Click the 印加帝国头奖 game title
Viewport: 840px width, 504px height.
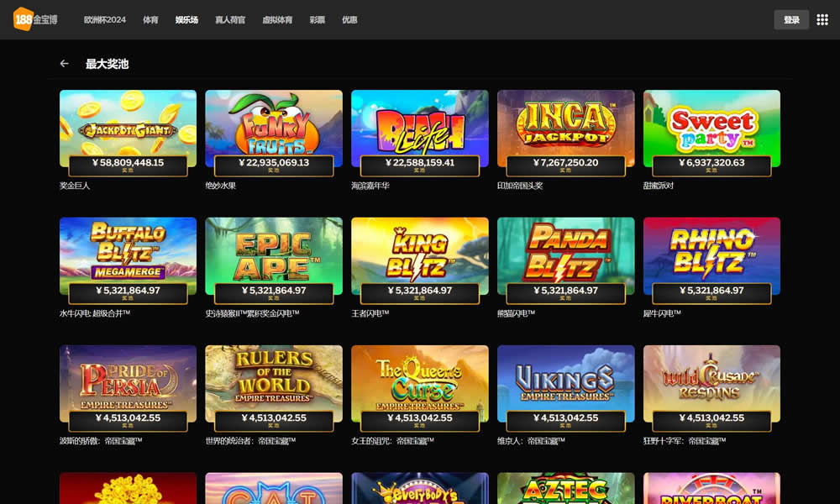(520, 186)
